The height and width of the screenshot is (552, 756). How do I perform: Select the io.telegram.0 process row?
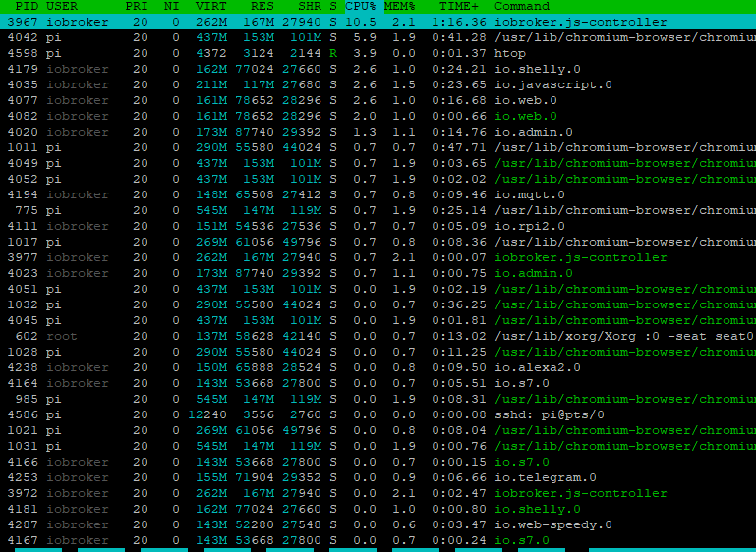(x=378, y=477)
